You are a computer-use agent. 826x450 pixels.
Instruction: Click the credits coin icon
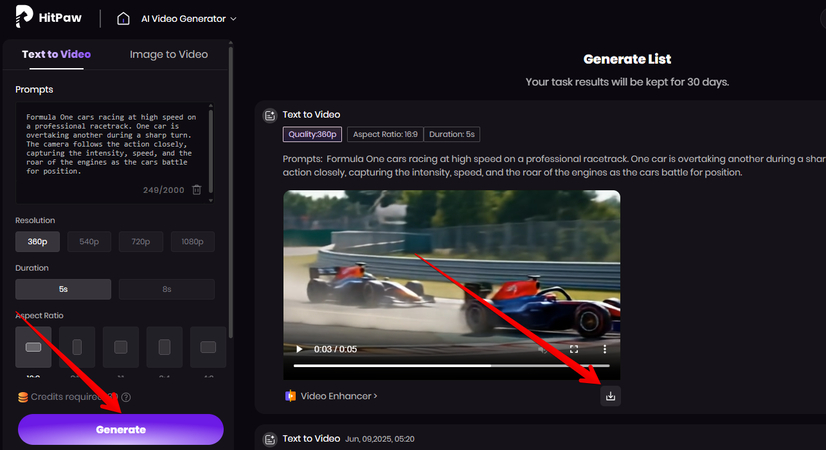pyautogui.click(x=23, y=397)
